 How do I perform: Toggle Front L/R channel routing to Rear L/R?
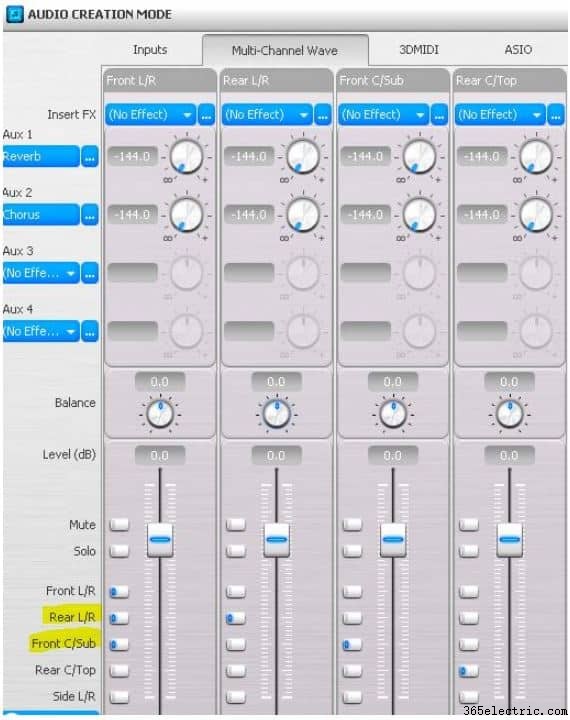(x=119, y=619)
